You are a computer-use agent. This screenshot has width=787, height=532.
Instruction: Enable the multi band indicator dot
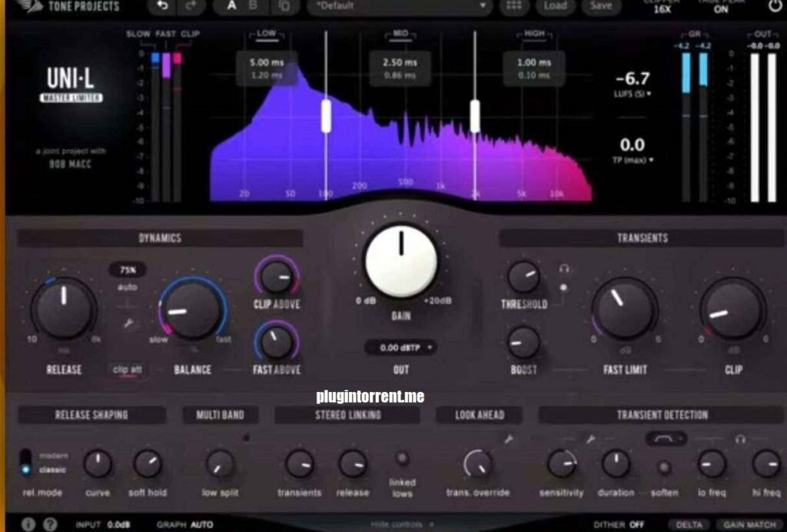tap(246, 437)
